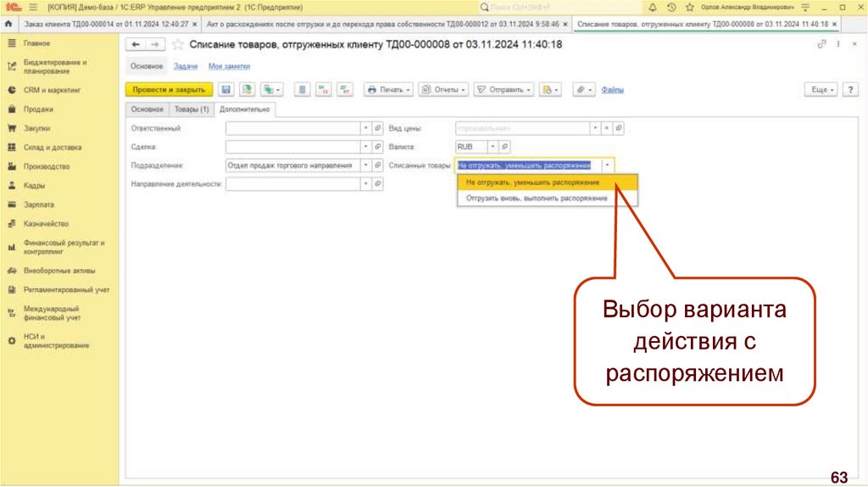
Task: Open the Главное section in sidebar
Action: [36, 43]
